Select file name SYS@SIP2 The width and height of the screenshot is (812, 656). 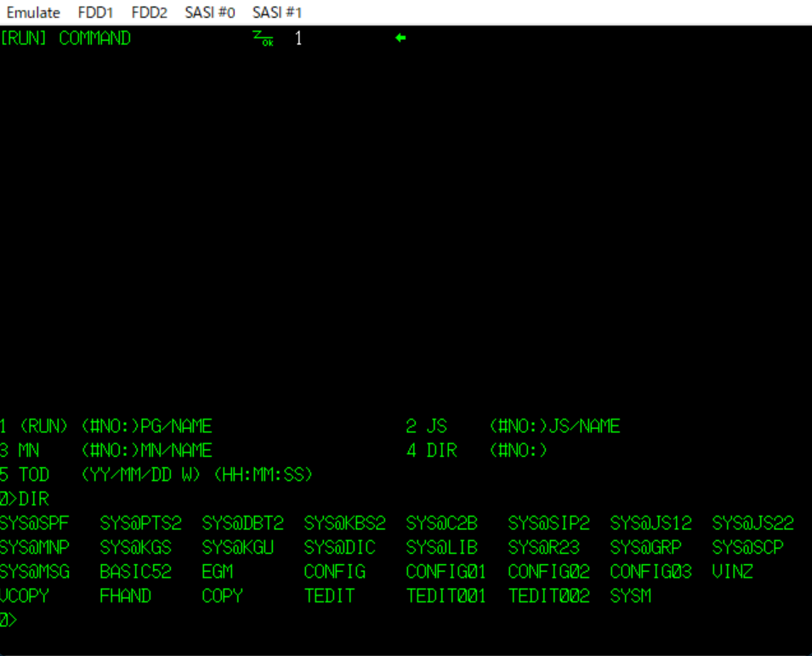tap(549, 523)
